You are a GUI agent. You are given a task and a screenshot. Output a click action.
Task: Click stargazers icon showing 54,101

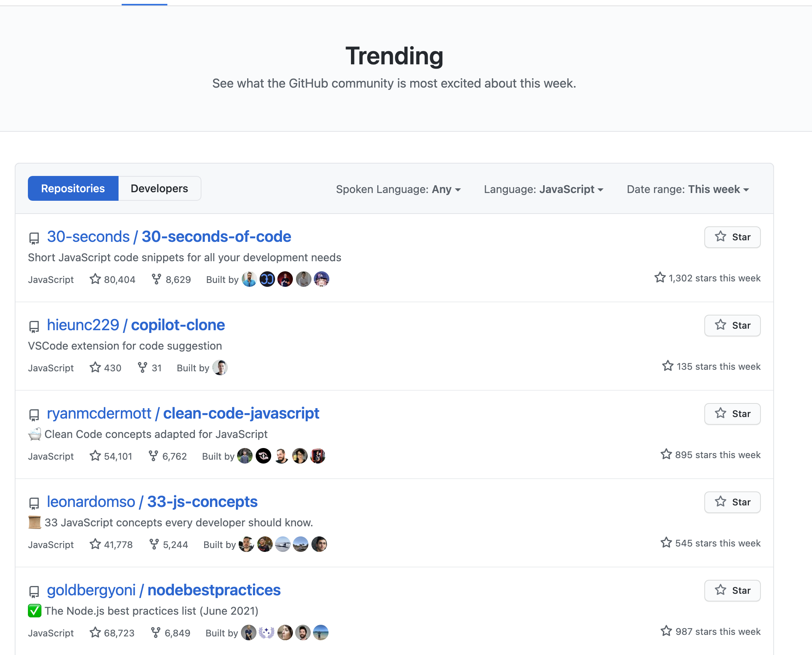pos(95,456)
